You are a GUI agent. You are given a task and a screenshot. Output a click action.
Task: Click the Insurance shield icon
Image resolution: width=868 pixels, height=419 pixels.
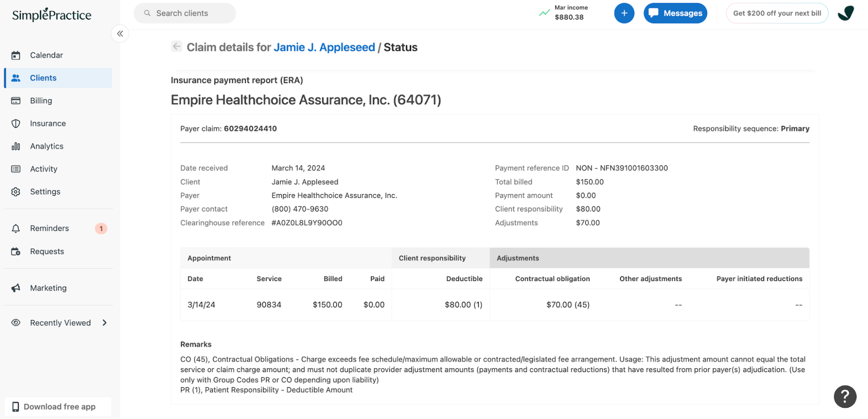click(x=16, y=123)
